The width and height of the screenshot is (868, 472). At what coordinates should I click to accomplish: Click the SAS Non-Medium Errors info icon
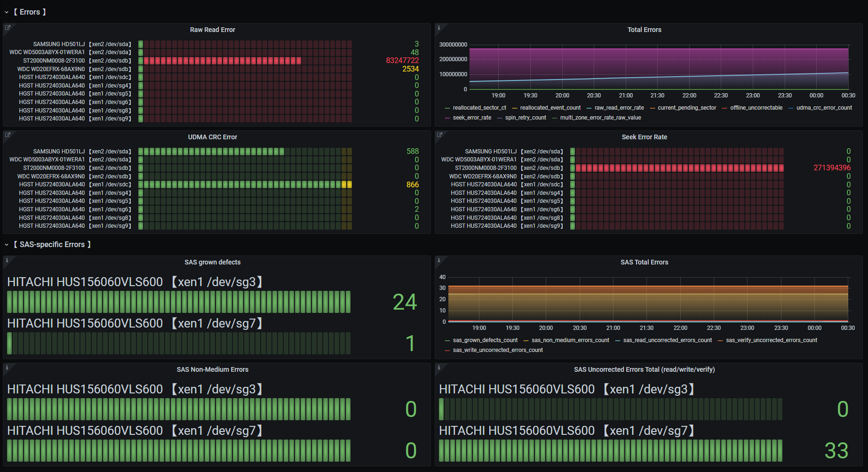pyautogui.click(x=7, y=368)
